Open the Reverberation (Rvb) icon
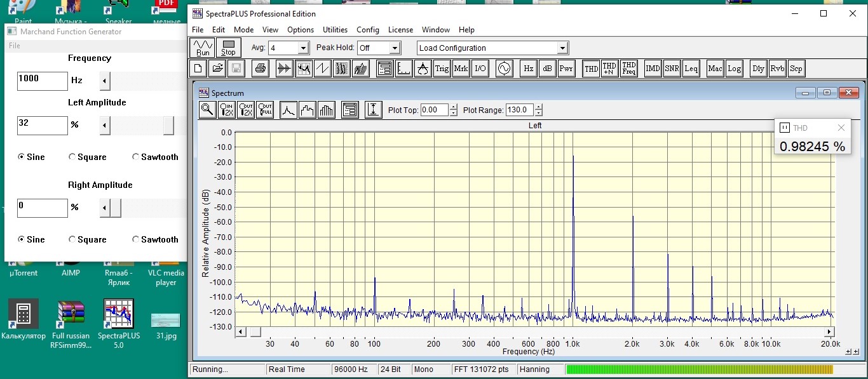The width and height of the screenshot is (868, 379). [777, 69]
